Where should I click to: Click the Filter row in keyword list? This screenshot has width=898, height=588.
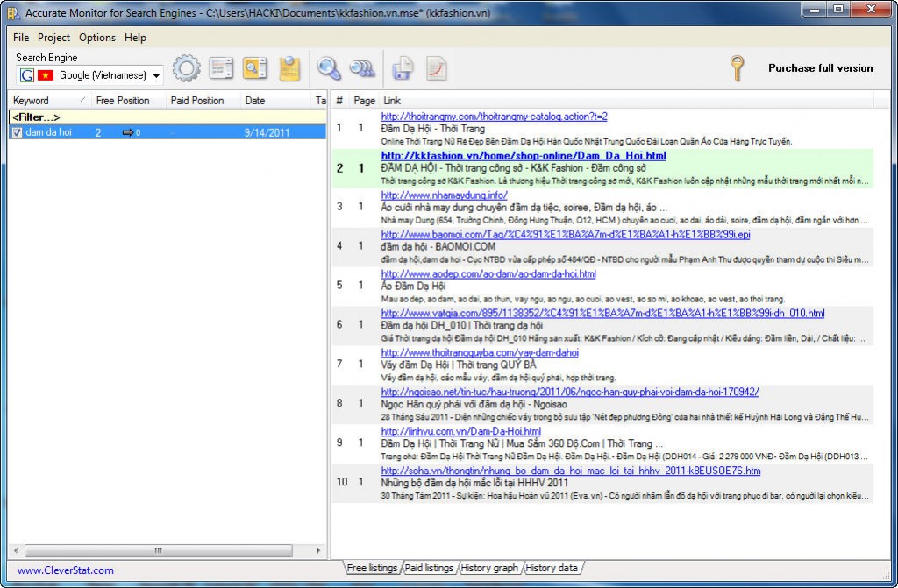point(35,117)
